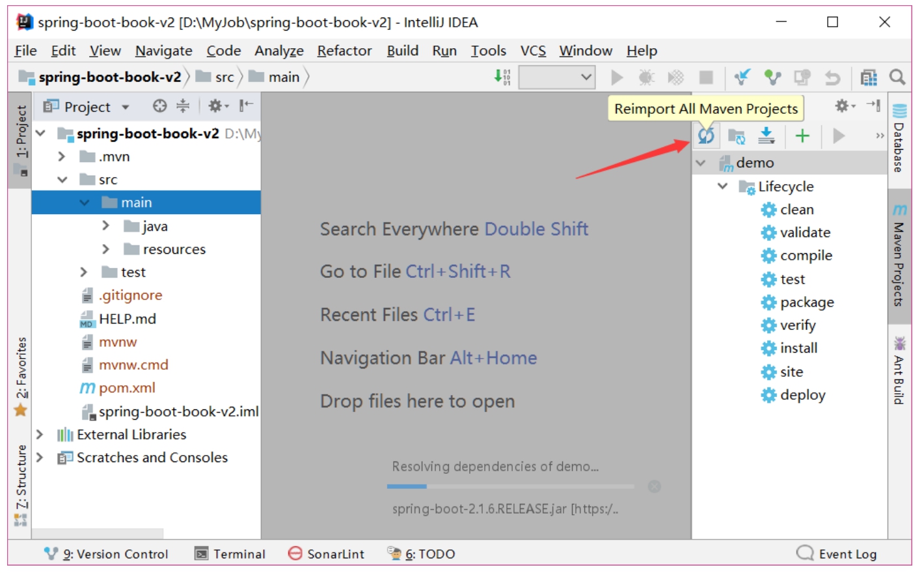
Task: Select the Maven install lifecycle goal
Action: pyautogui.click(x=789, y=348)
